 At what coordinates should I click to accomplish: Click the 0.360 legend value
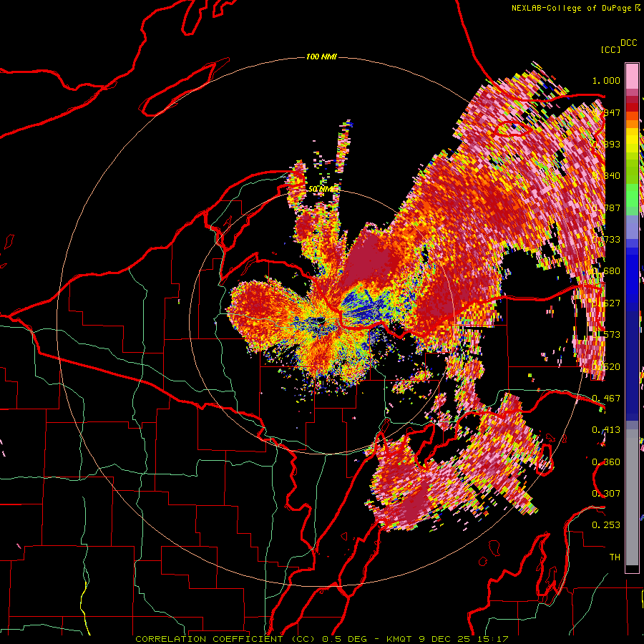pyautogui.click(x=606, y=462)
